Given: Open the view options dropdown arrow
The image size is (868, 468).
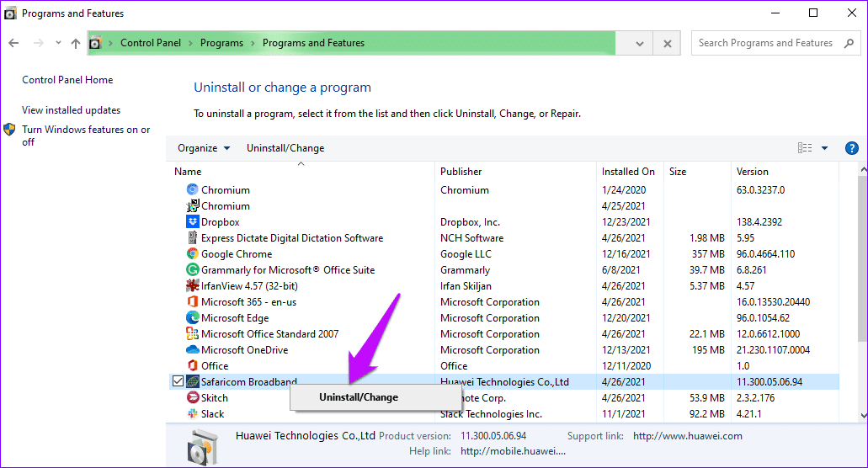Looking at the screenshot, I should pyautogui.click(x=824, y=148).
